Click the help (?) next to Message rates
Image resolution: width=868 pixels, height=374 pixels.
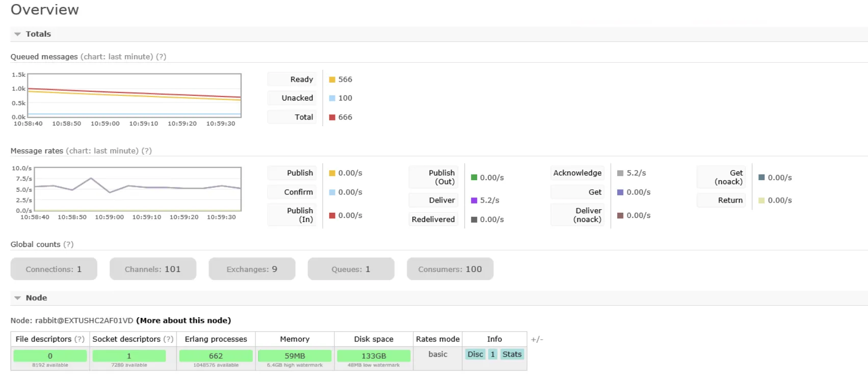tap(147, 151)
